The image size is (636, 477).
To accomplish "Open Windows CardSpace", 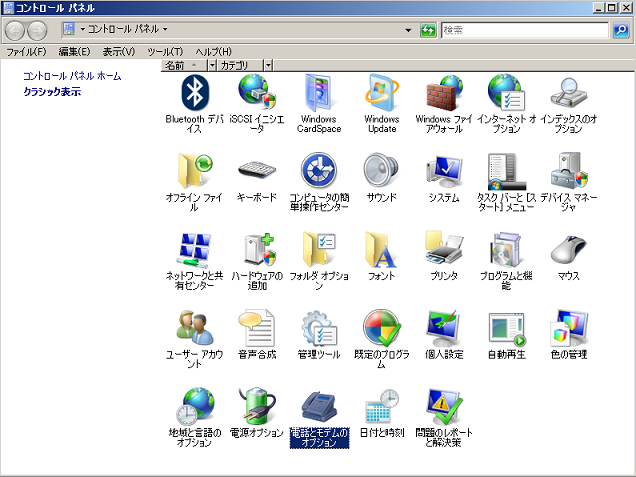I will [319, 93].
